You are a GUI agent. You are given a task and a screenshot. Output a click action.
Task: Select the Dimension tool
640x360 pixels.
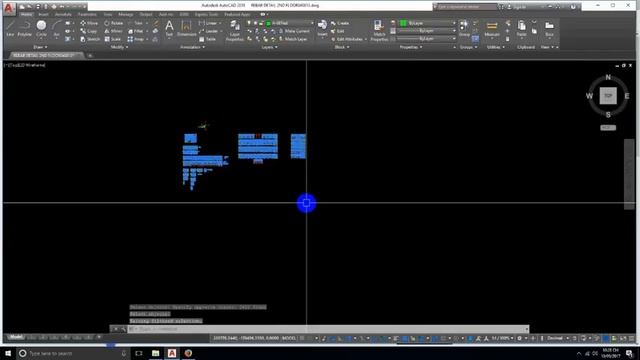(186, 29)
